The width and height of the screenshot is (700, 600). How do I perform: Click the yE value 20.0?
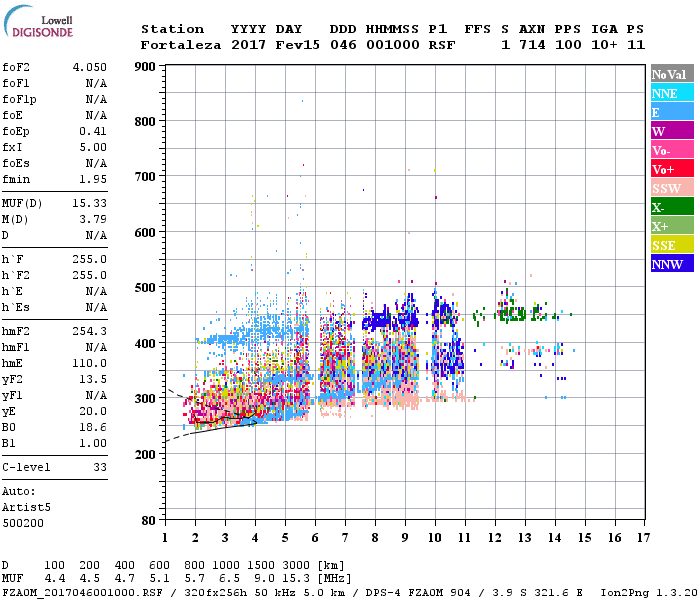[93, 412]
